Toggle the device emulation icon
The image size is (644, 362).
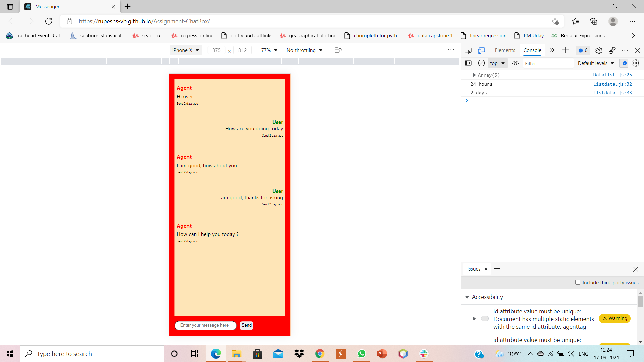click(482, 50)
